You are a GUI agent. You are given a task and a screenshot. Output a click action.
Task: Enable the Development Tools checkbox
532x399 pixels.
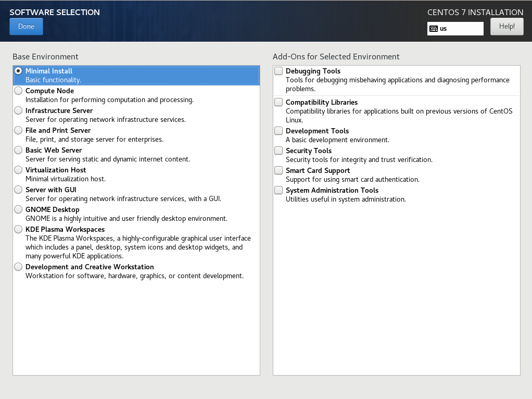[278, 131]
